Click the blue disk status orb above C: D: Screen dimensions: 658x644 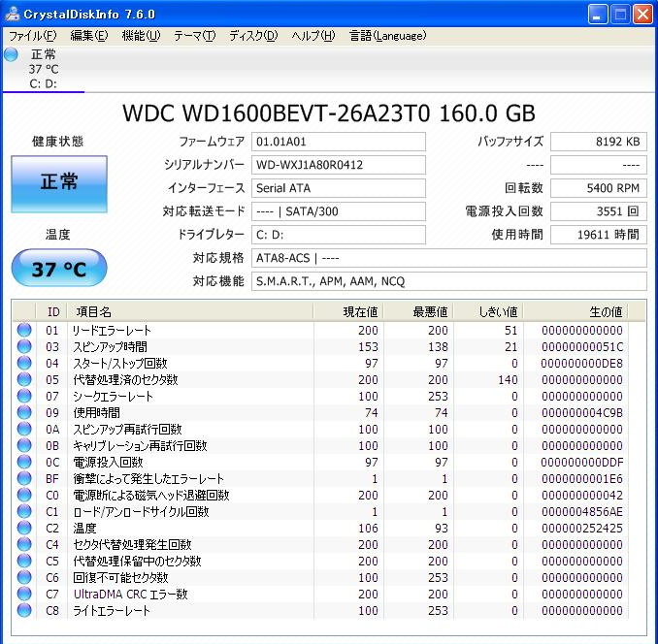[x=11, y=54]
